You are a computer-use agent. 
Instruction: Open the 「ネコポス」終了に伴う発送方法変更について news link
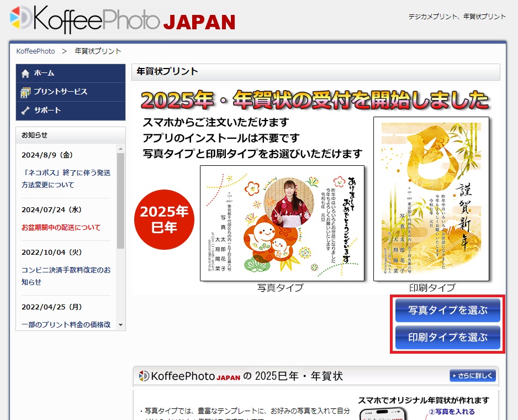66,179
